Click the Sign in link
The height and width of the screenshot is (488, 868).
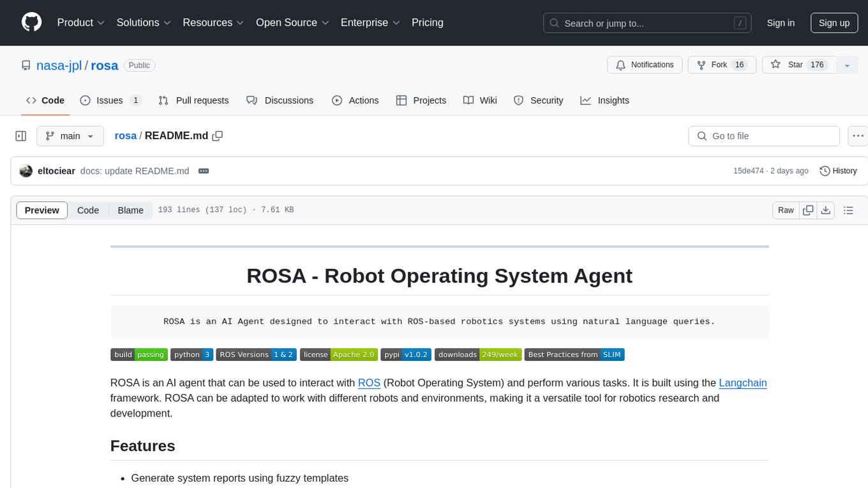coord(781,23)
